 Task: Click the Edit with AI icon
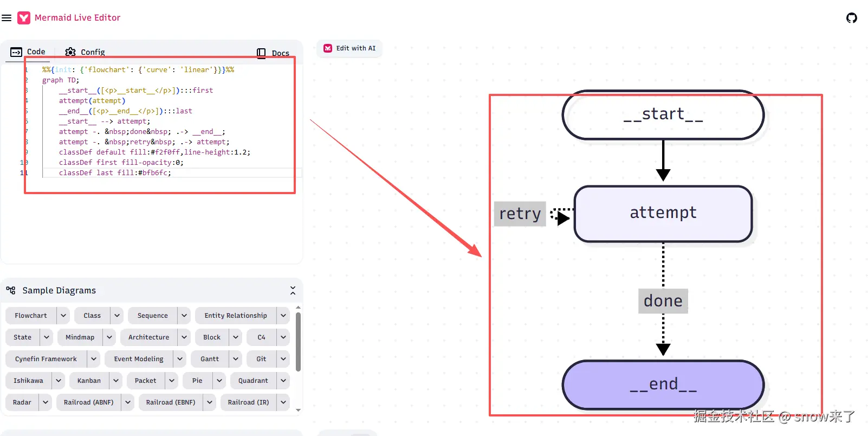tap(328, 48)
